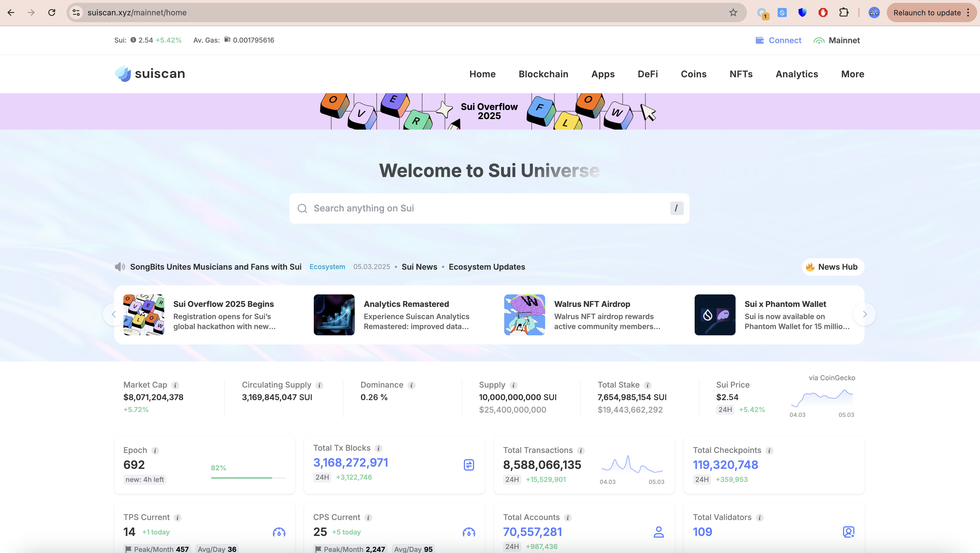This screenshot has height=553, width=980.
Task: Open the NFTs navigation dropdown
Action: [x=741, y=74]
